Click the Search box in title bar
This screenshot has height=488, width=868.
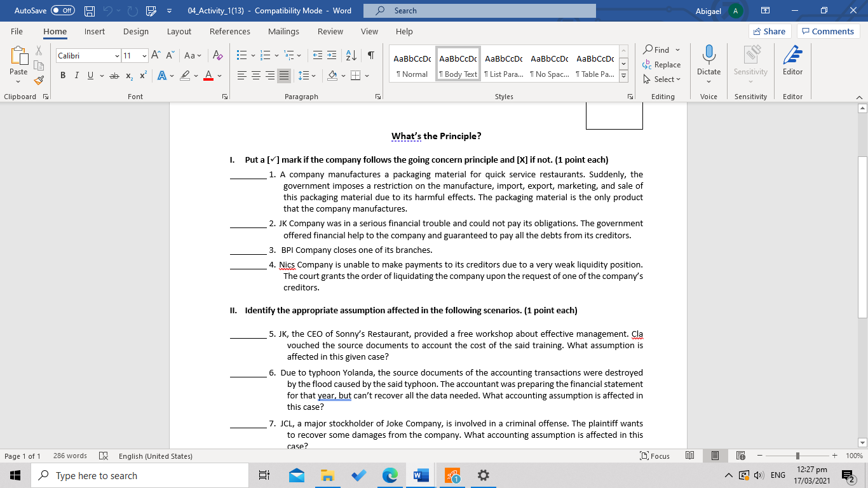coord(480,11)
